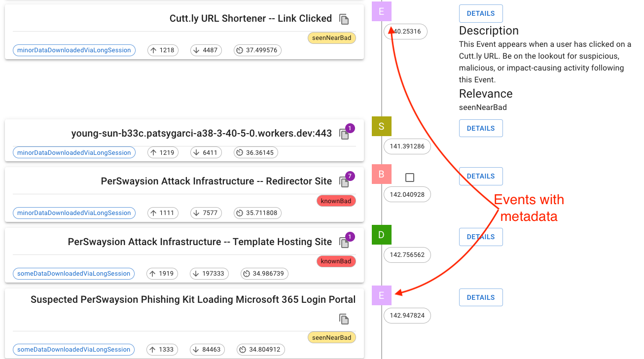644x359 pixels.
Task: Click the clock stat 37.499576 on Cutt.ly card
Action: (257, 50)
